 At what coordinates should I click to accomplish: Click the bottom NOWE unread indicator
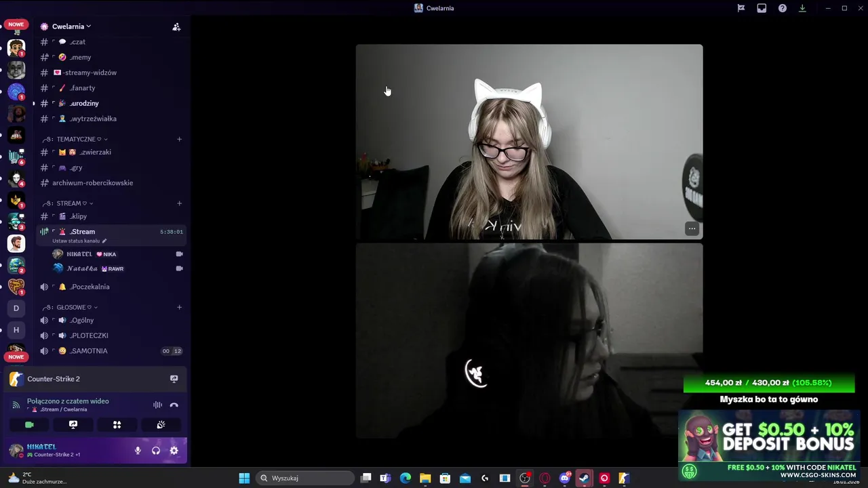[x=16, y=357]
